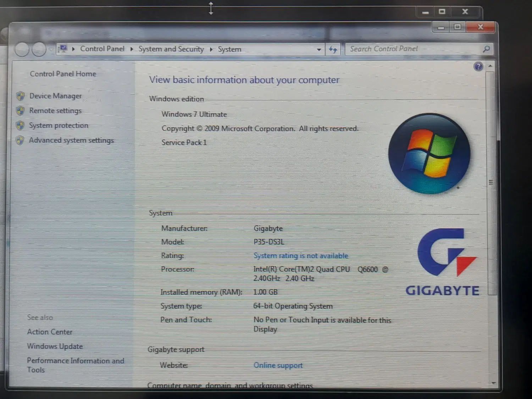Image resolution: width=532 pixels, height=399 pixels.
Task: Click the address bar refresh button
Action: point(333,50)
